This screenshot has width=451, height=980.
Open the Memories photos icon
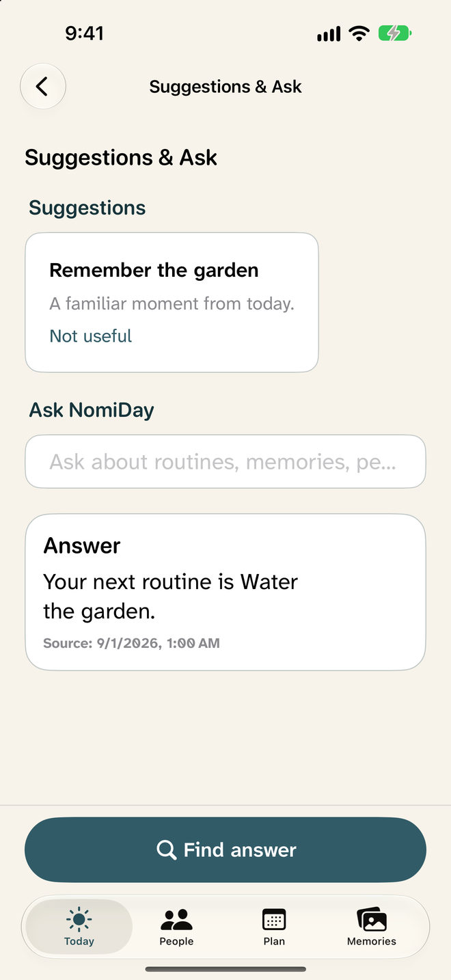click(372, 920)
